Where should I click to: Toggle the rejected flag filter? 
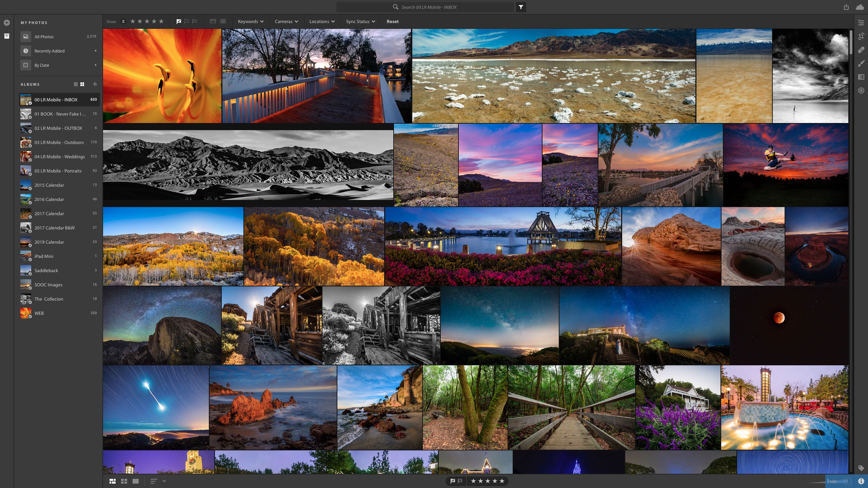click(194, 21)
